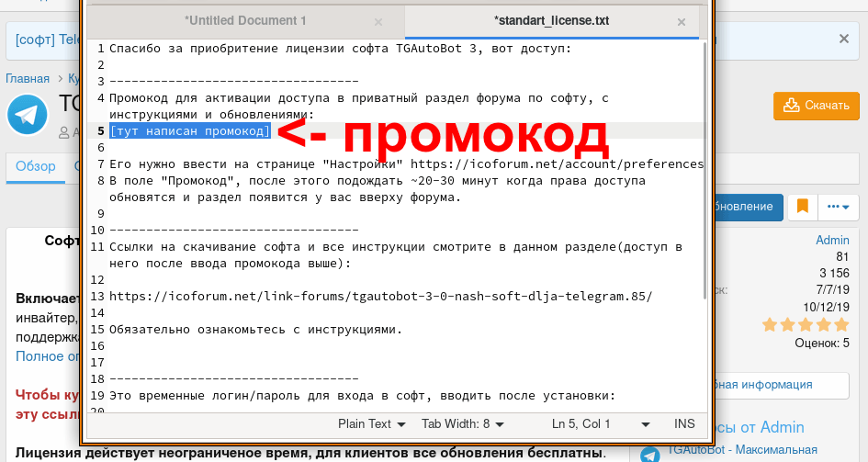Click the selected promocode placeholder text on line 5
Screen dimensions: 868x462
click(x=190, y=131)
